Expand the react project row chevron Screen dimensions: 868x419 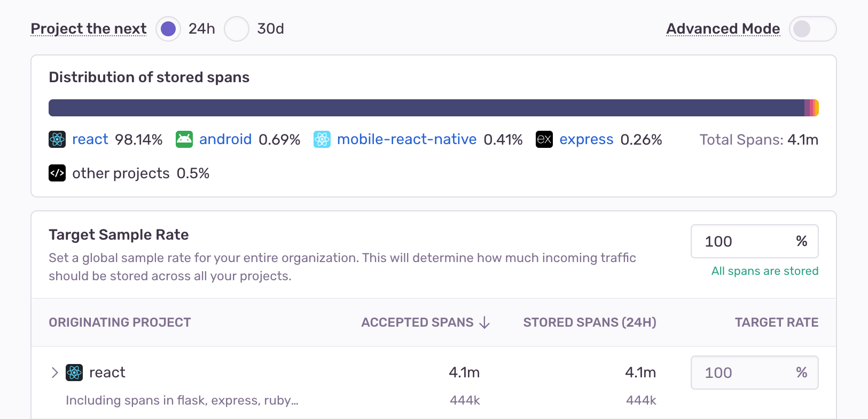point(54,373)
